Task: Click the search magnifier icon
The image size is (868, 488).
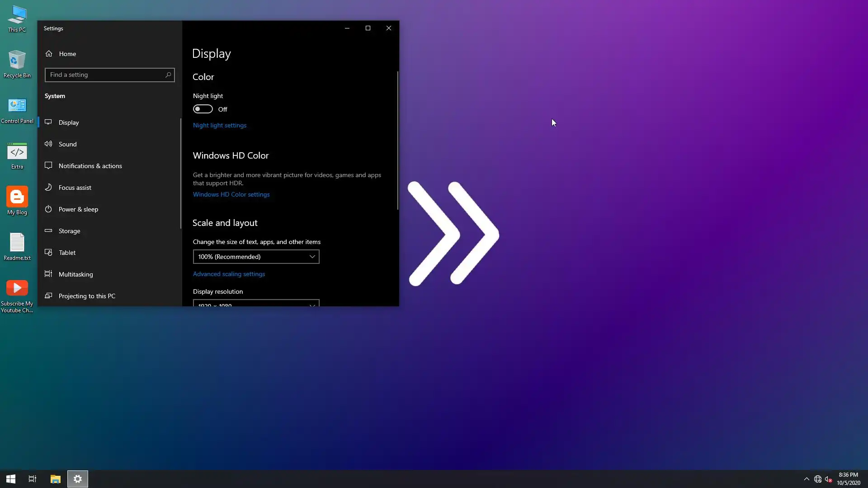Action: click(168, 75)
